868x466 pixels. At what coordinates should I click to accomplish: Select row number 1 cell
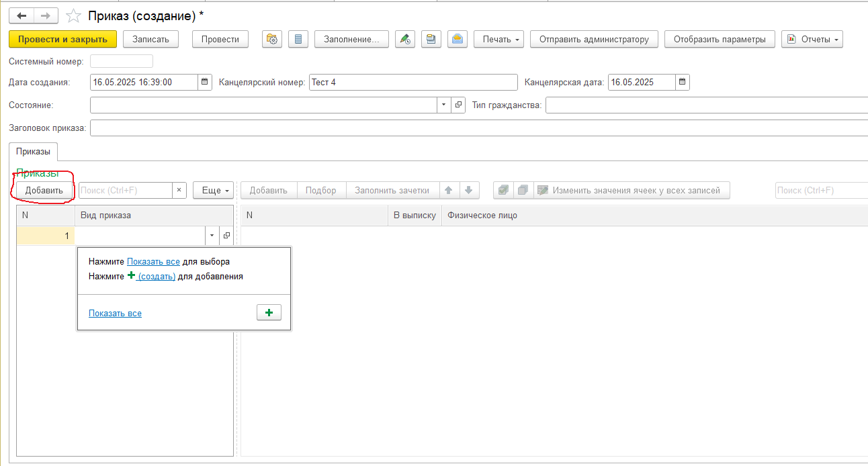point(46,236)
